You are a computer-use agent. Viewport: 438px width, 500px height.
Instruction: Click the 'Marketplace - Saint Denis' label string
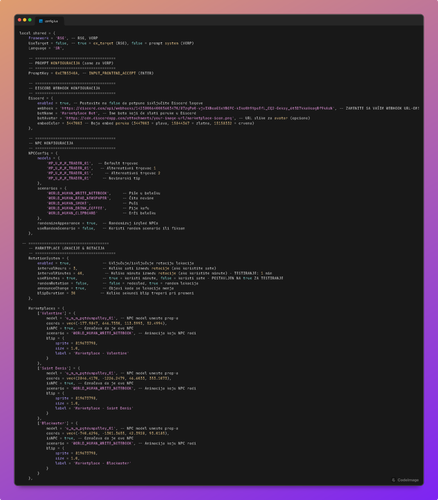[x=103, y=408]
